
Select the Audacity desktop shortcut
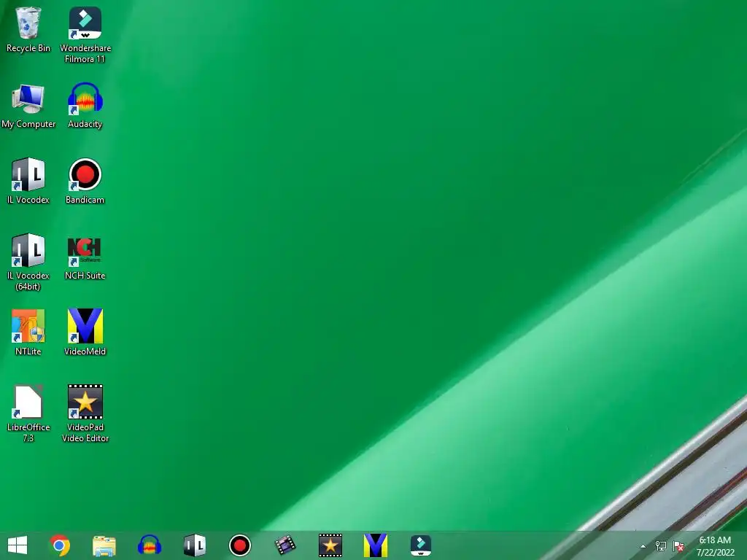[x=85, y=106]
